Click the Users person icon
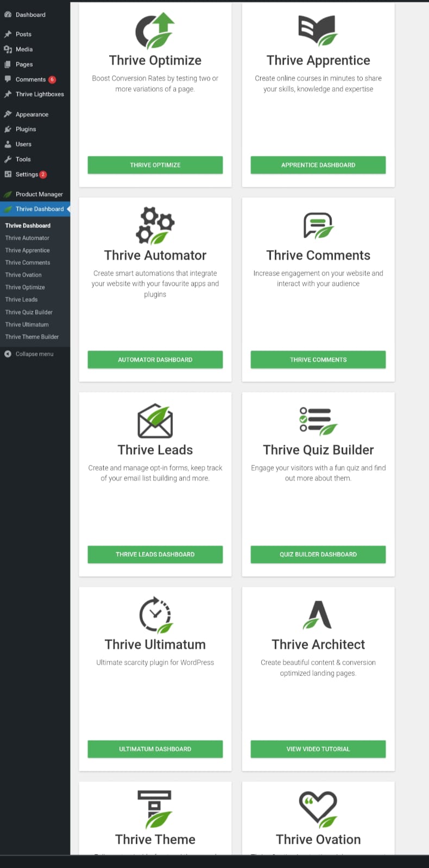 [8, 144]
